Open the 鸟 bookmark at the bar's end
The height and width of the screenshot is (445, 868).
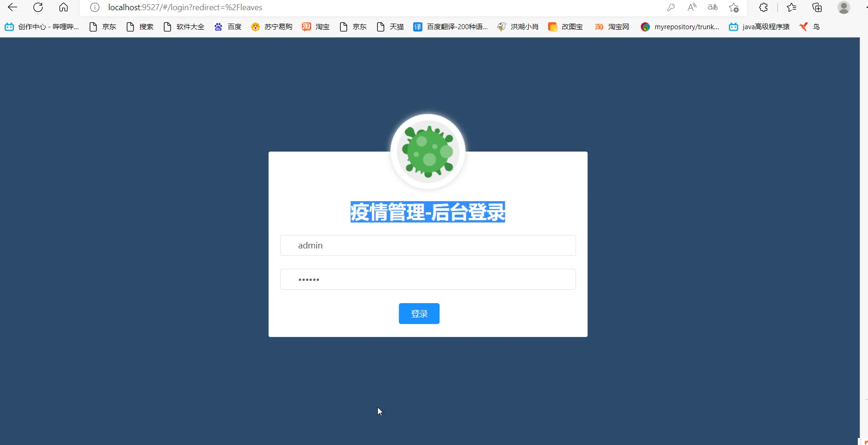pos(810,27)
